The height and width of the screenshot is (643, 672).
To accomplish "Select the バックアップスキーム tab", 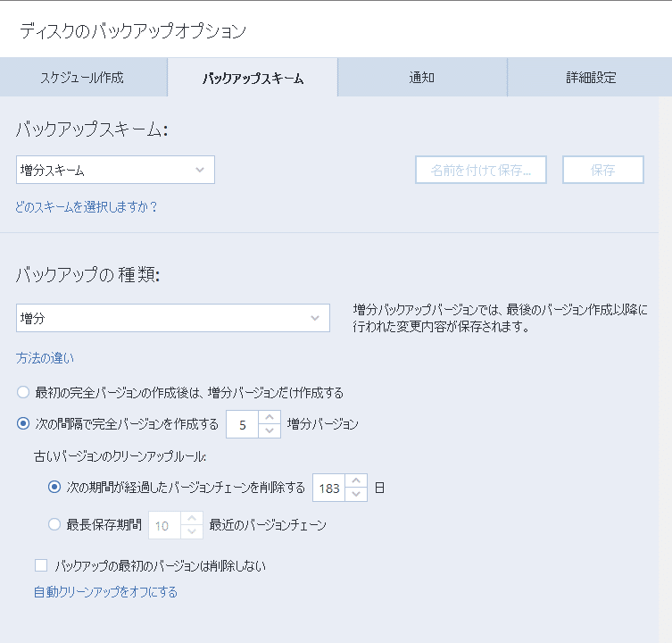I will [253, 78].
